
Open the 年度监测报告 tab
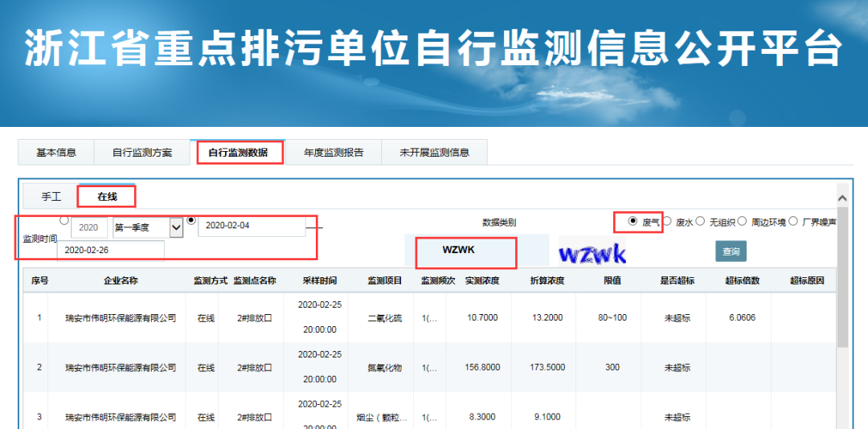click(x=334, y=153)
